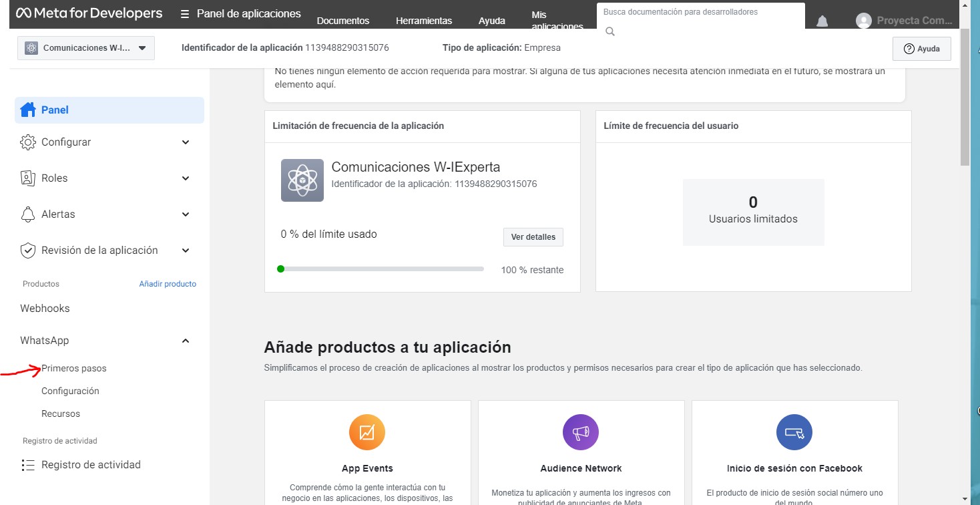The image size is (980, 505).
Task: Click the 100 % restante label
Action: (532, 270)
